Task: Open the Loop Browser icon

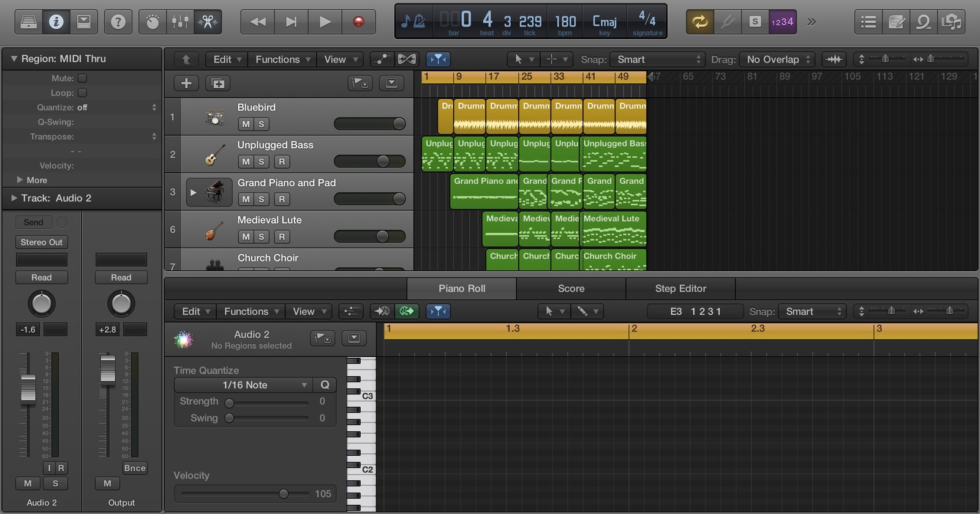Action: (924, 22)
